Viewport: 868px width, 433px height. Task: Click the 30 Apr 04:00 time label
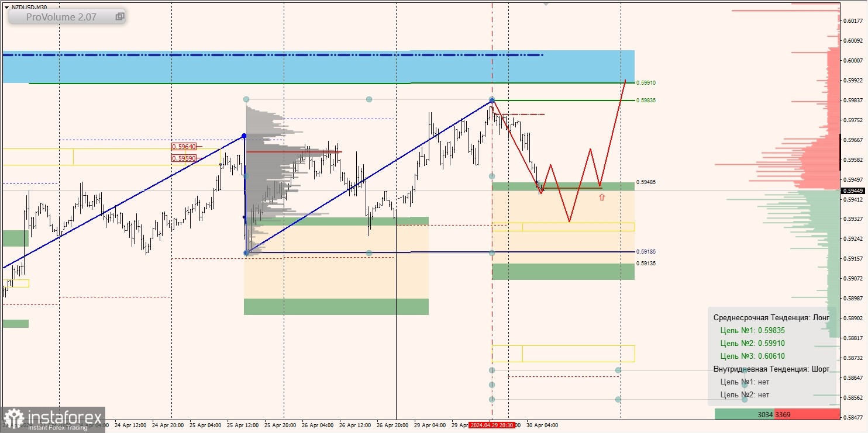542,425
